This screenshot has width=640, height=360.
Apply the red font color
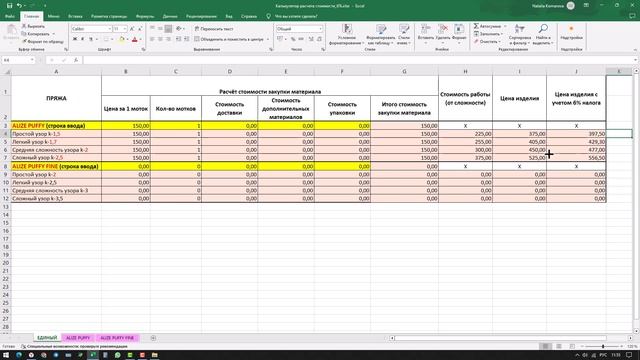pos(135,39)
